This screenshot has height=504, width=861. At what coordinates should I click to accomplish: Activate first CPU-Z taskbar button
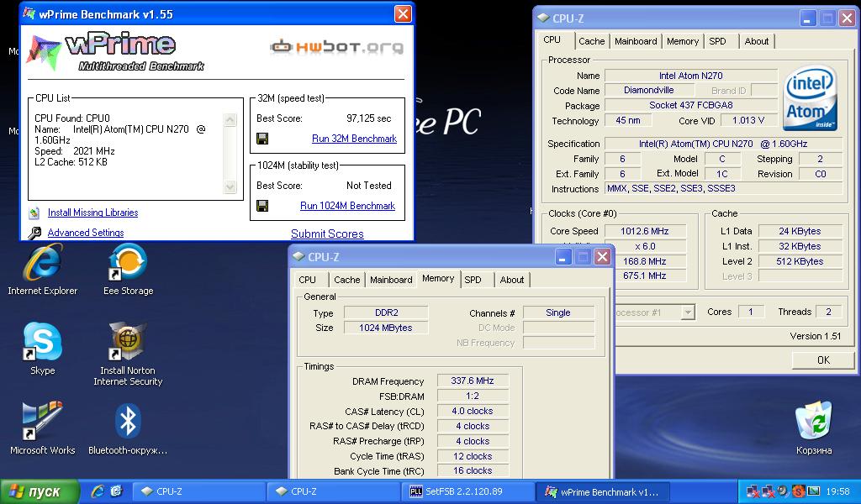[x=198, y=491]
